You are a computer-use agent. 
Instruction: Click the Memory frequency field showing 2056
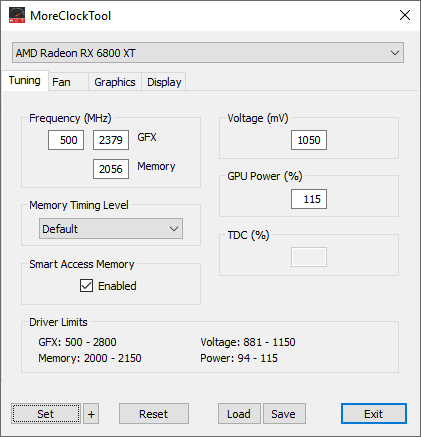pos(111,169)
